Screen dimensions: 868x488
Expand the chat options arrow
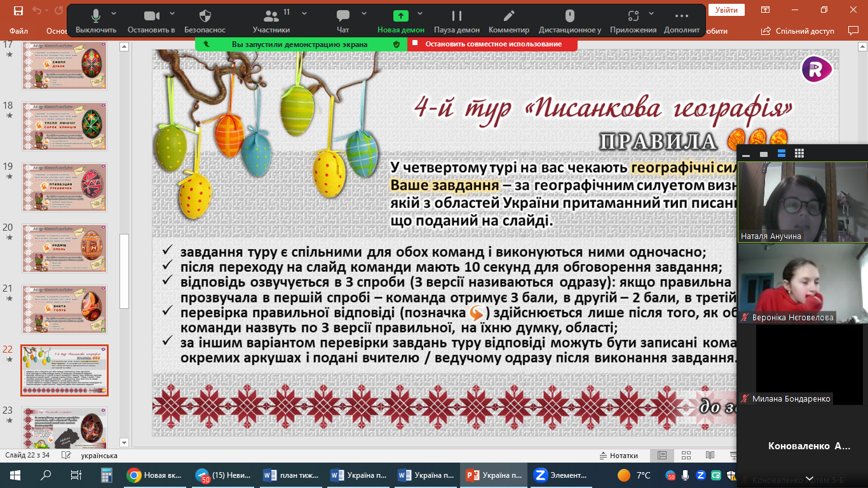coord(364,13)
